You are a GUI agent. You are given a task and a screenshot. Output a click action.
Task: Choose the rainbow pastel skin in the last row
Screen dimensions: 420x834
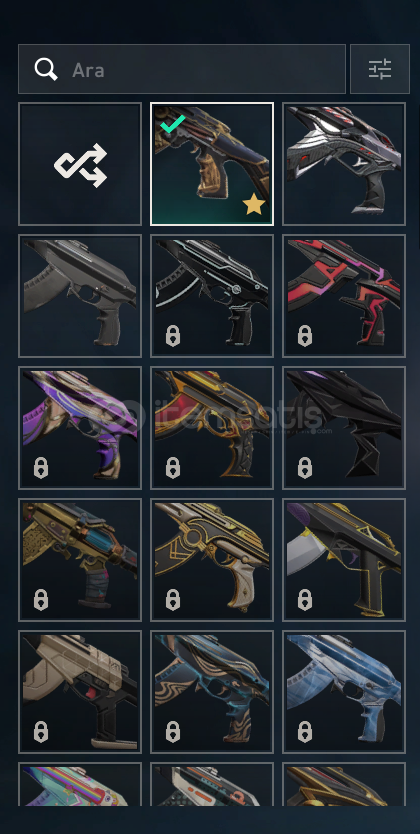(x=80, y=784)
